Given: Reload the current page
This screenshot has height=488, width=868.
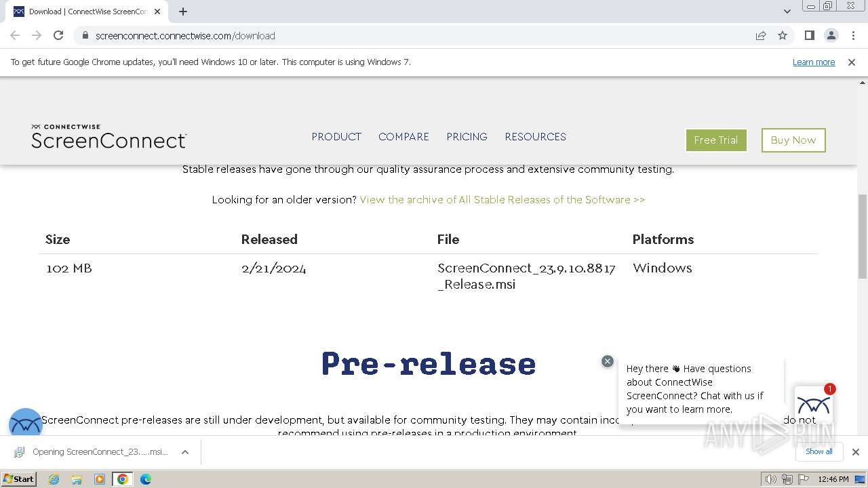Looking at the screenshot, I should (58, 35).
